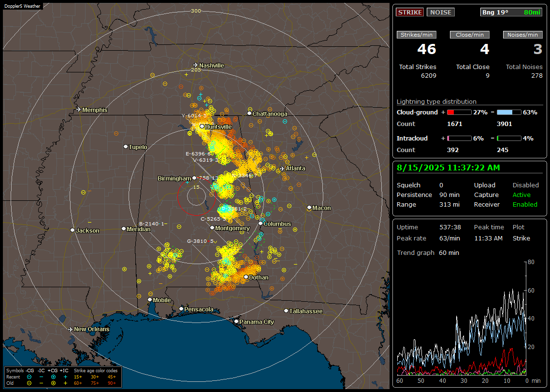
Task: Select the Columbus city marker dot
Action: tap(261, 223)
